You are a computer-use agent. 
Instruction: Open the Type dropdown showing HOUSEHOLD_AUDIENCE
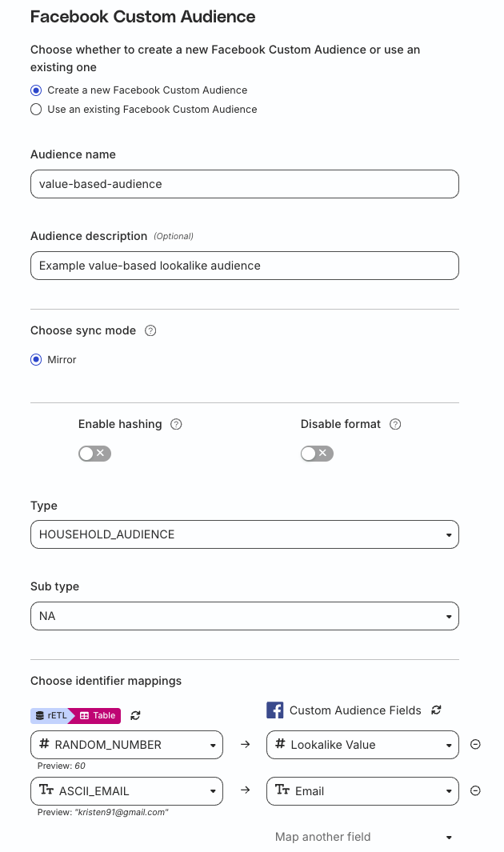(244, 534)
